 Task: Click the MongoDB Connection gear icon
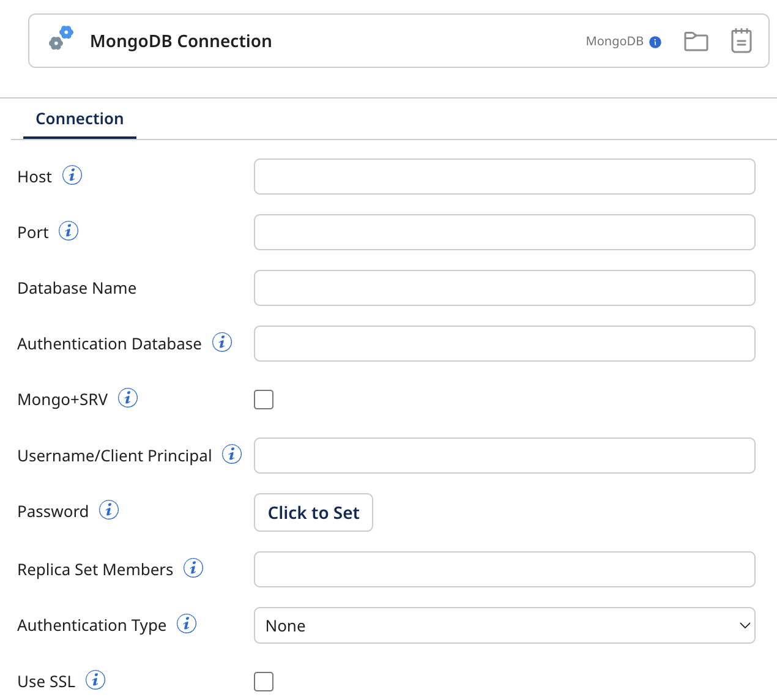[x=61, y=39]
